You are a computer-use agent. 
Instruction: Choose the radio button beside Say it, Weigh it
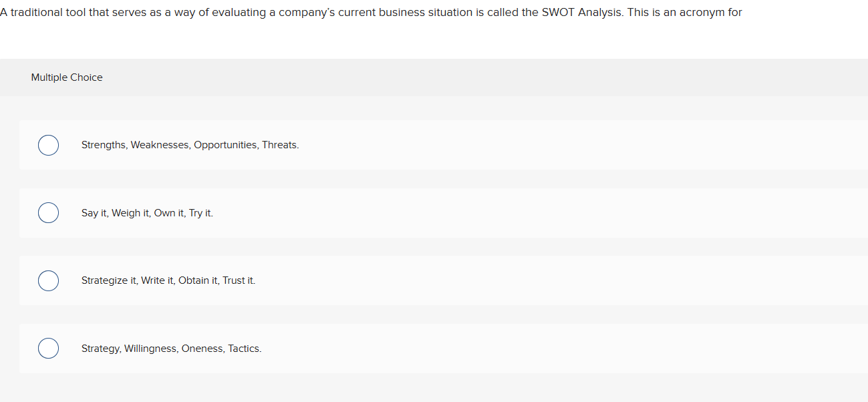(x=48, y=213)
